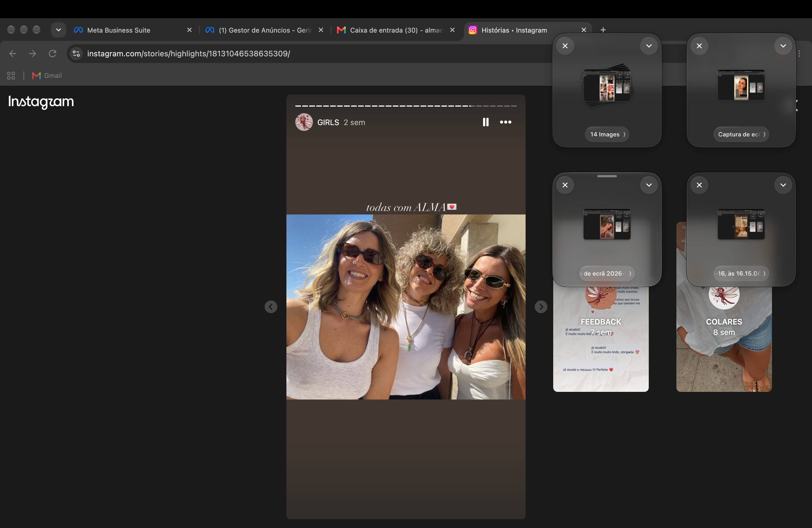
Task: Open the 14 Images stack thumbnail
Action: 607,85
